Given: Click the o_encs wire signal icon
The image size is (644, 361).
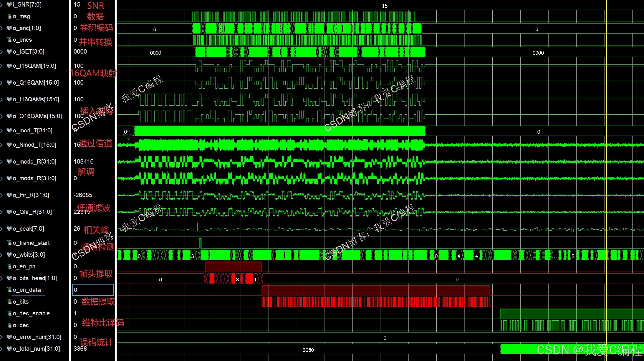Looking at the screenshot, I should (x=9, y=40).
